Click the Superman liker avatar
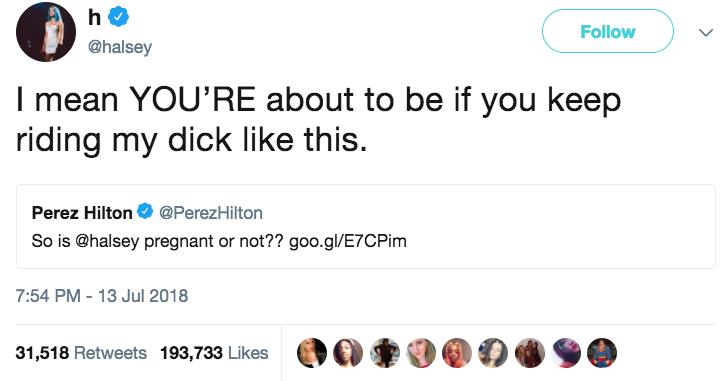The height and width of the screenshot is (381, 727). (602, 353)
